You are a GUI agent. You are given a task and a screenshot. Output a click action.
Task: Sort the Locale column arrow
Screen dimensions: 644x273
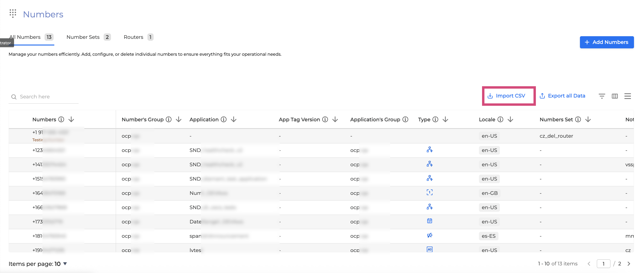510,120
